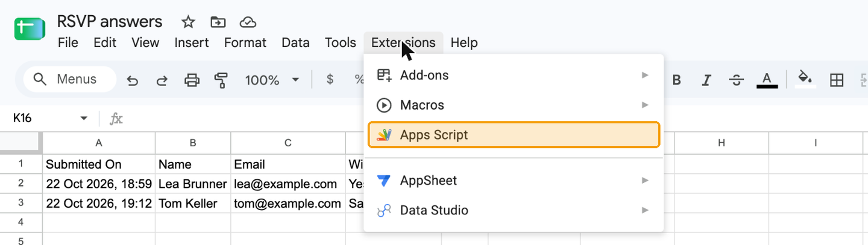Select cell 22 Oct 2026, 18:59
Viewport: 868px width, 245px height.
point(99,184)
